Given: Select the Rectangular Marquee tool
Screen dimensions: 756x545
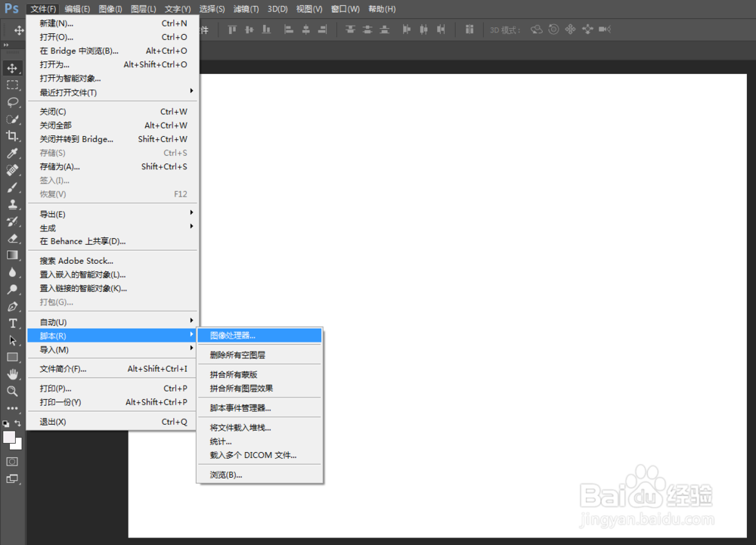Looking at the screenshot, I should pos(13,85).
